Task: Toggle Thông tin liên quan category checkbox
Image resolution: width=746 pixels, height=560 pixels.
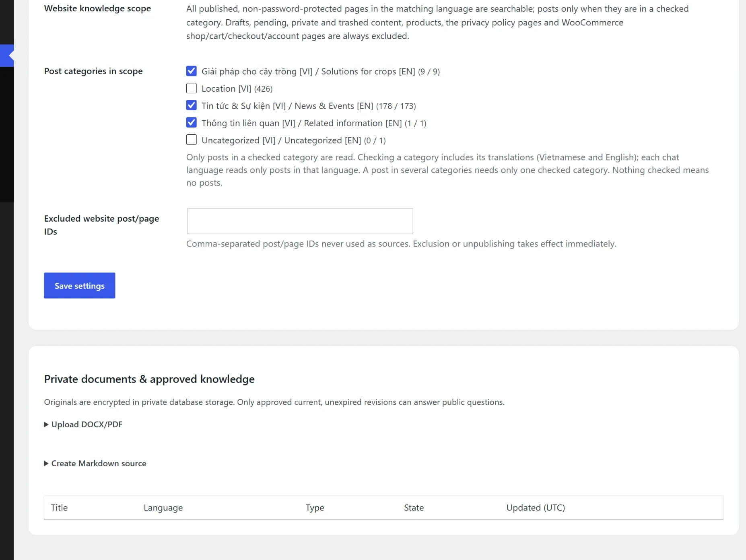Action: pyautogui.click(x=192, y=123)
